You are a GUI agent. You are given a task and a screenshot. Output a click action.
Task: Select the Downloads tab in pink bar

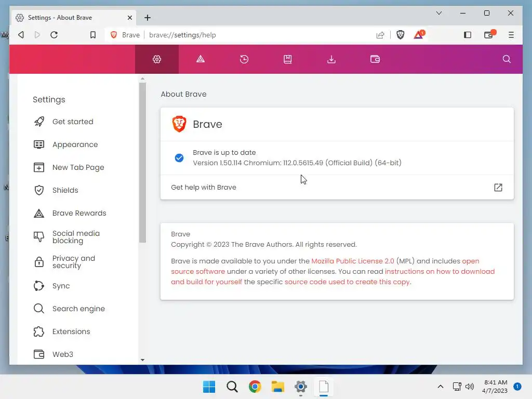click(x=331, y=59)
